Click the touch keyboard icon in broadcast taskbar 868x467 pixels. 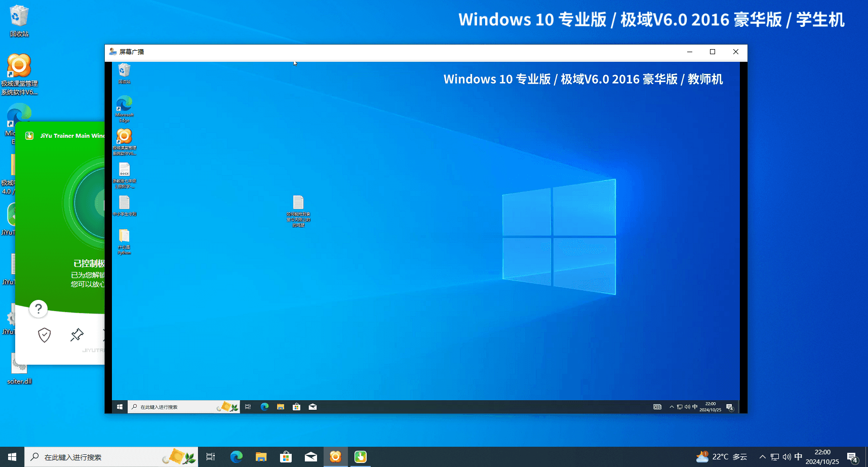[x=657, y=407]
